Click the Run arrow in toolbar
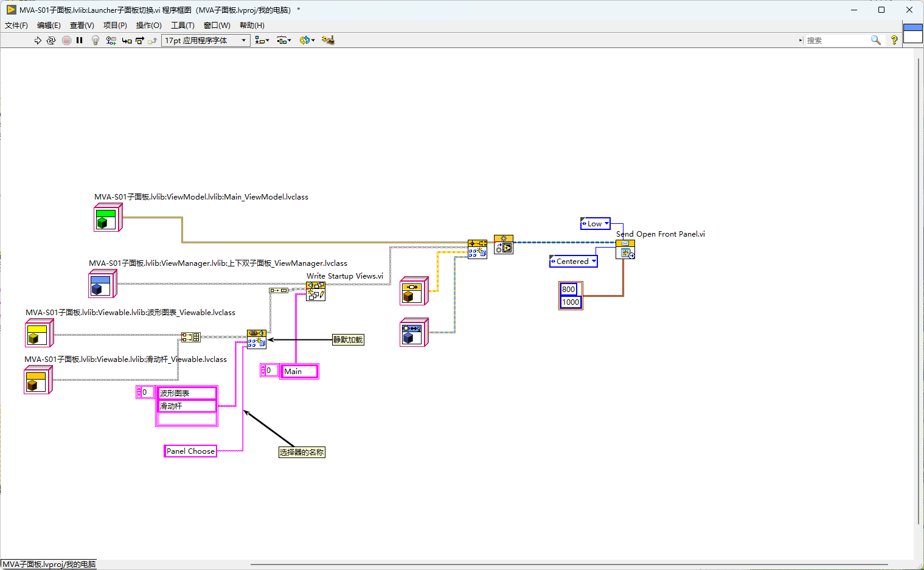The height and width of the screenshot is (570, 924). [x=38, y=40]
